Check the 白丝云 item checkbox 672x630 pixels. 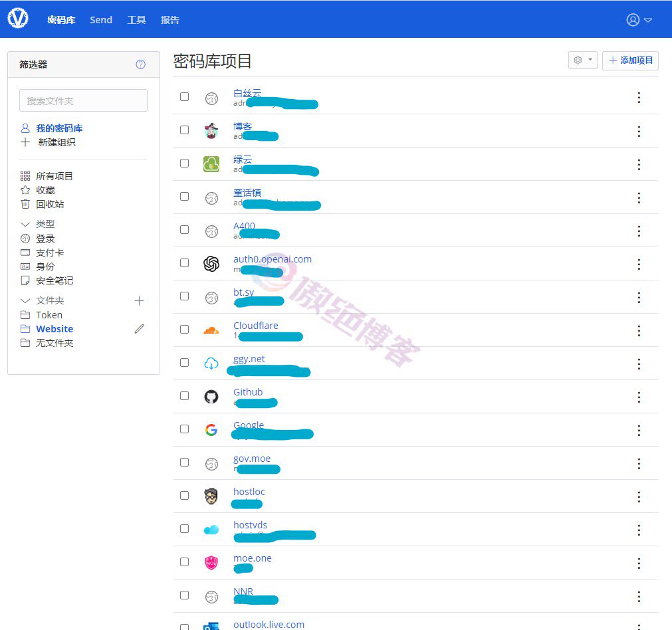[184, 96]
